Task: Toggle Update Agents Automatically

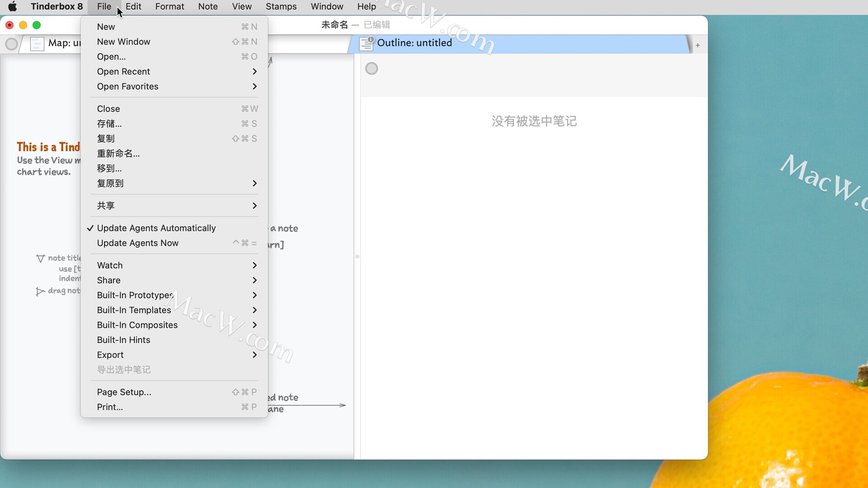Action: [x=174, y=228]
